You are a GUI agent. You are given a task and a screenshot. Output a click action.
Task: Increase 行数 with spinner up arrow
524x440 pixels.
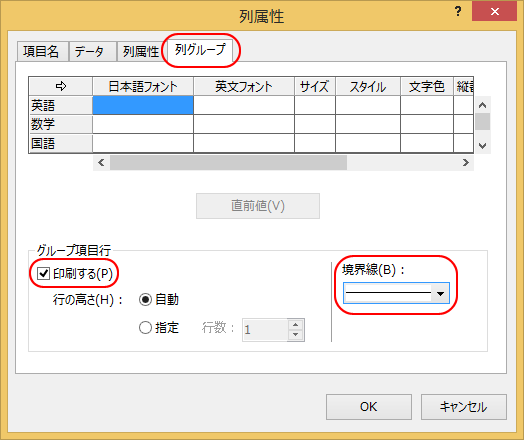coord(295,324)
